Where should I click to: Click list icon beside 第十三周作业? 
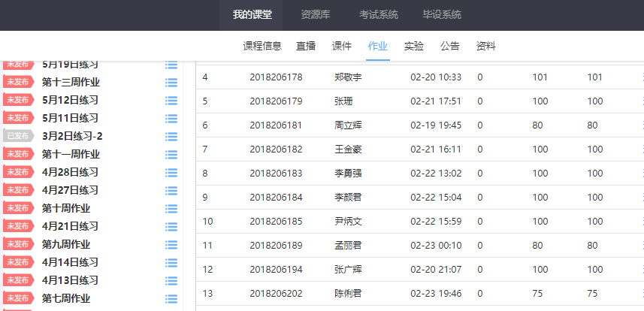[x=171, y=83]
